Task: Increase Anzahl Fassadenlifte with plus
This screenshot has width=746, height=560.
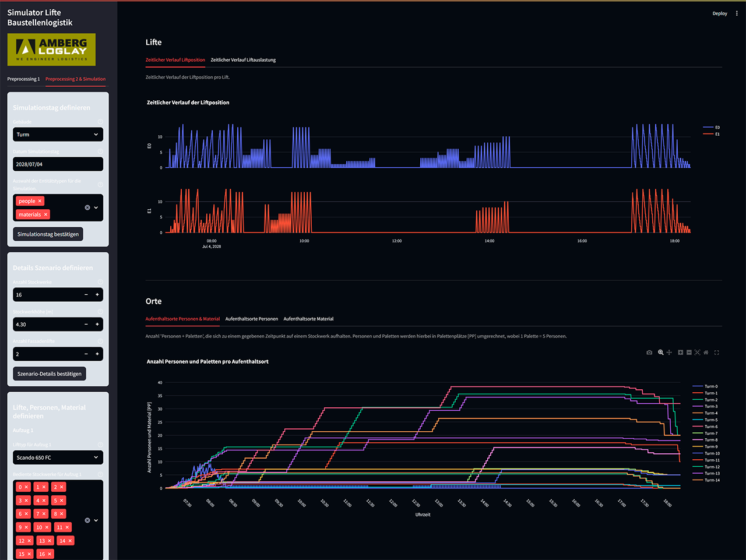Action: coord(97,354)
